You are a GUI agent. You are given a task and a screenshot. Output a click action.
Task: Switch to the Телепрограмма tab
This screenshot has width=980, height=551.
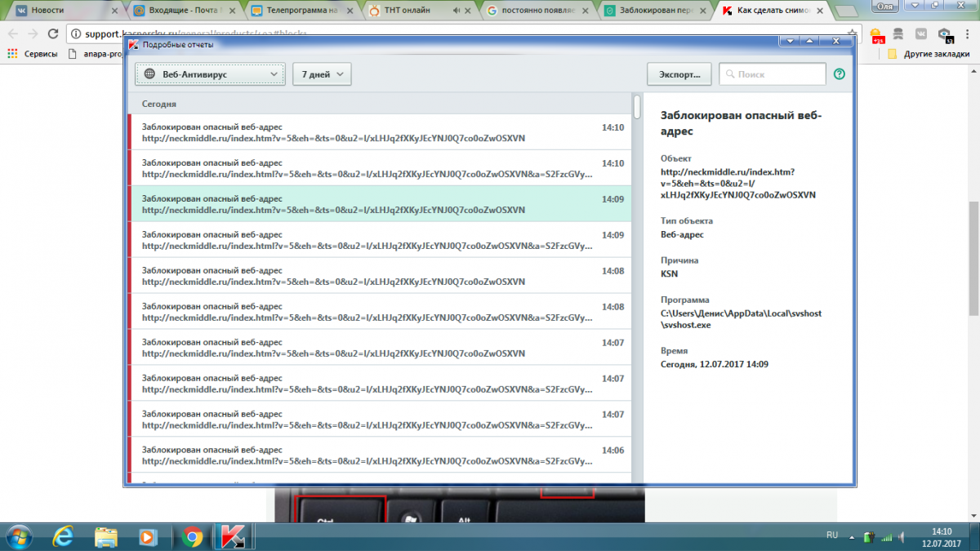(x=302, y=11)
